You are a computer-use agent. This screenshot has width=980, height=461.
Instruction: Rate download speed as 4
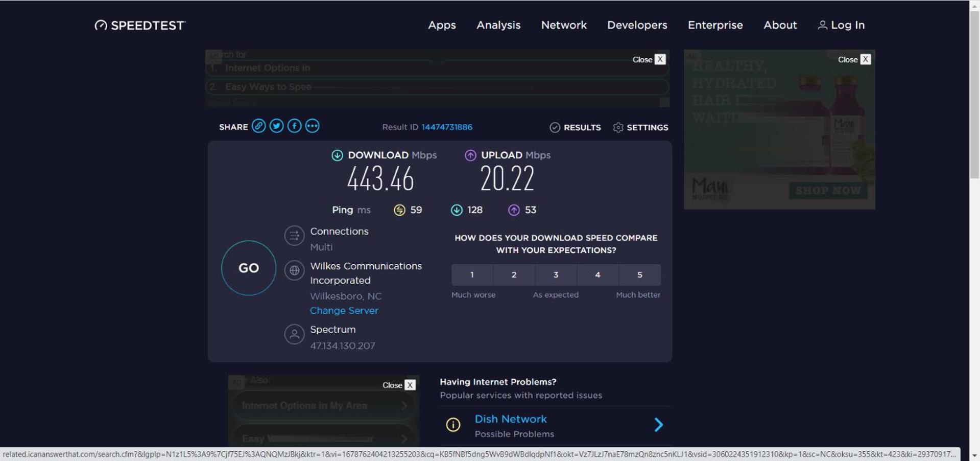pos(597,275)
